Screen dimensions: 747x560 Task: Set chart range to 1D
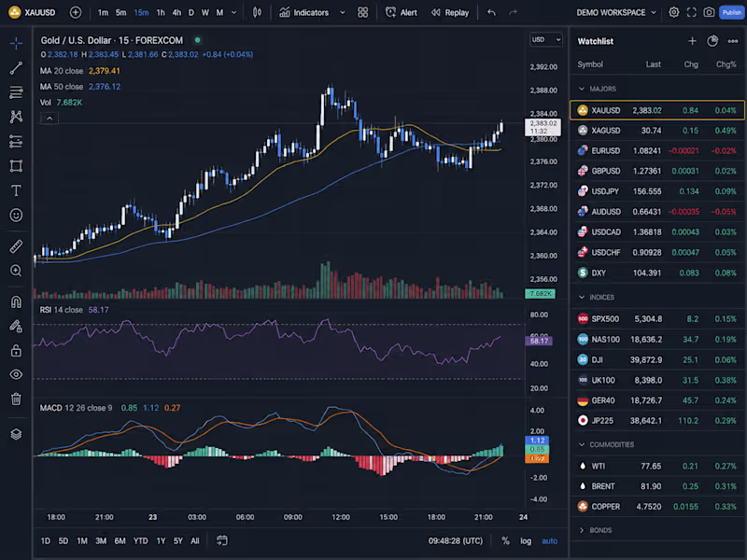[45, 540]
